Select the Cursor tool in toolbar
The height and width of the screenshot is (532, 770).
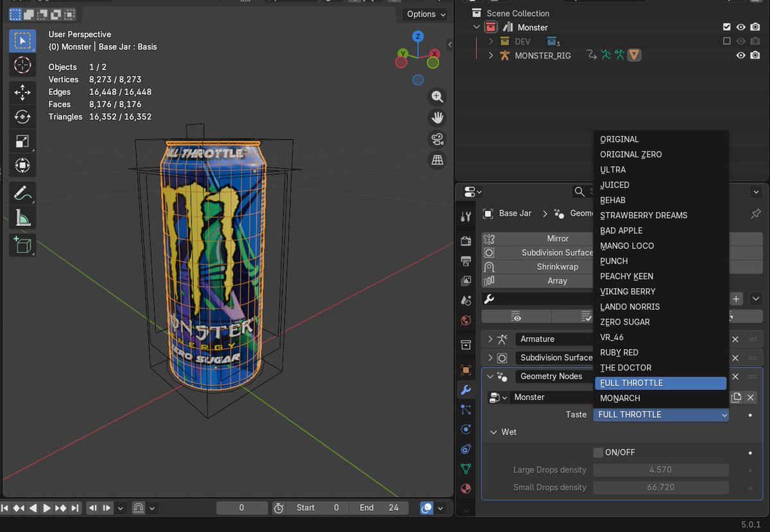point(22,65)
